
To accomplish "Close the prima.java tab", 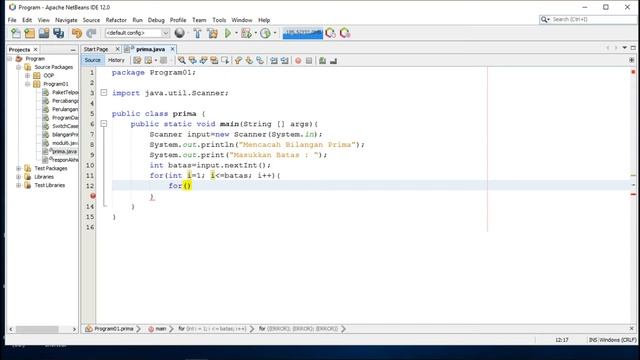I will (172, 49).
